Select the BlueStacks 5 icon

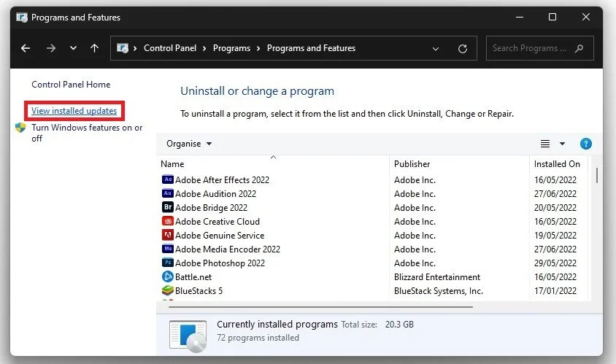click(x=168, y=290)
